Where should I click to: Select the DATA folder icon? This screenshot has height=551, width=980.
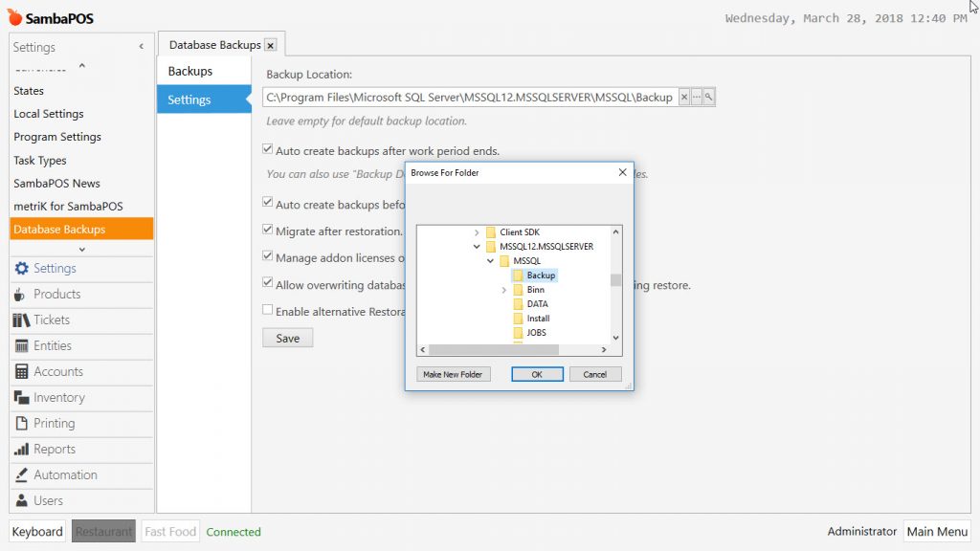pyautogui.click(x=518, y=304)
